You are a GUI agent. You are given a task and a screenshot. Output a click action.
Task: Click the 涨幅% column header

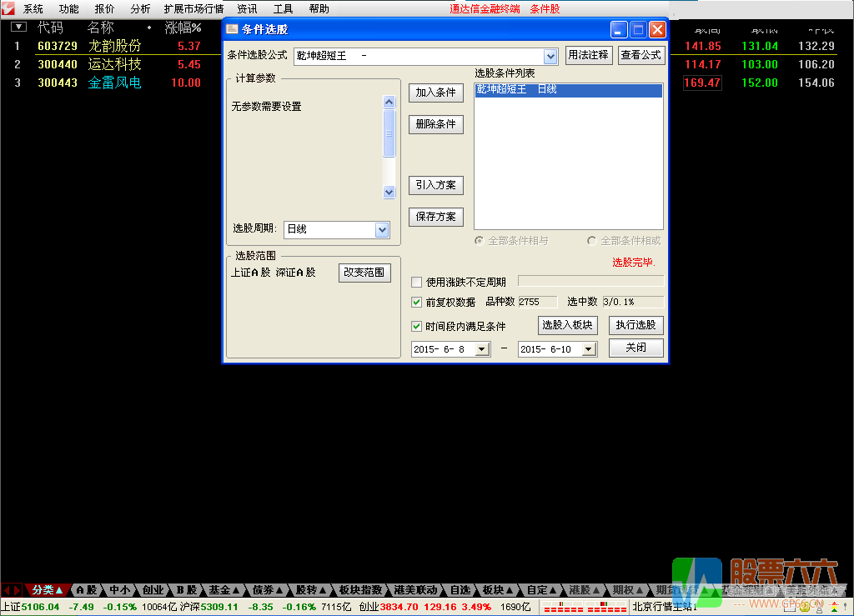(x=183, y=28)
